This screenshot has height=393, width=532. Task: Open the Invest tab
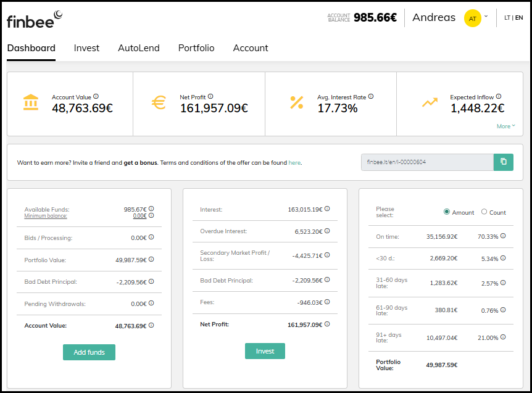pos(86,48)
